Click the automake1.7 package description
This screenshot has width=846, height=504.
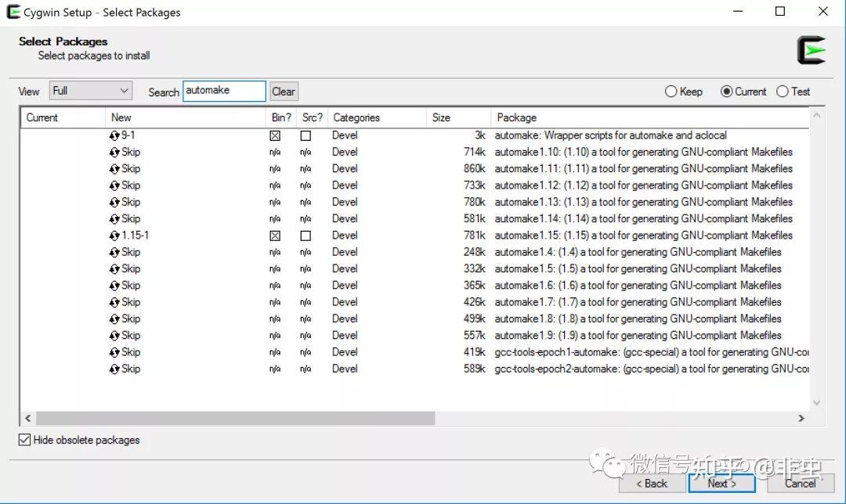638,302
